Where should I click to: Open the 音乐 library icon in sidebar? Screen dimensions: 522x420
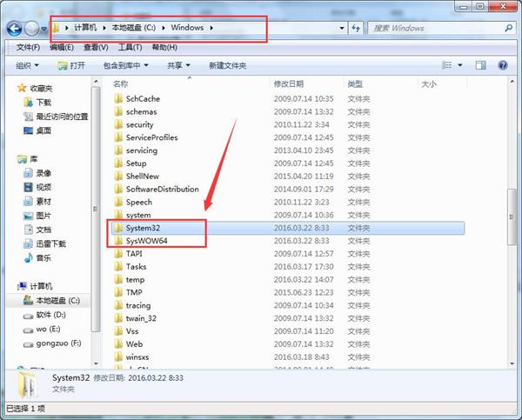[27, 257]
